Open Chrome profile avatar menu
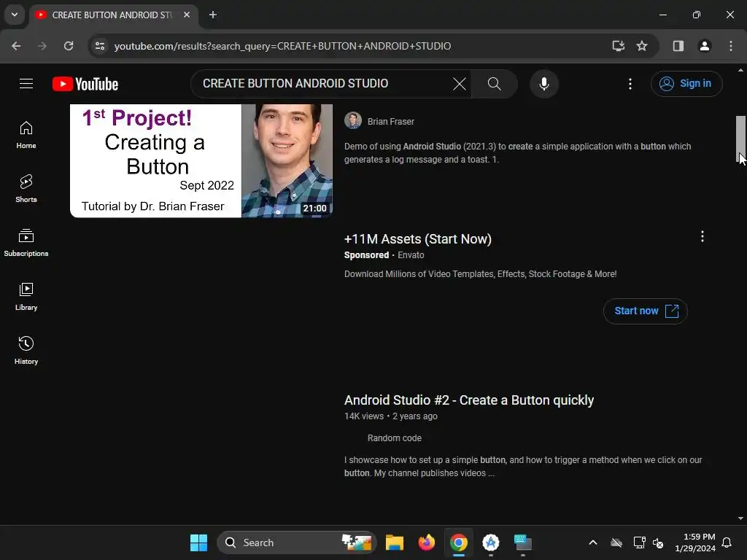The height and width of the screenshot is (560, 747). tap(704, 46)
